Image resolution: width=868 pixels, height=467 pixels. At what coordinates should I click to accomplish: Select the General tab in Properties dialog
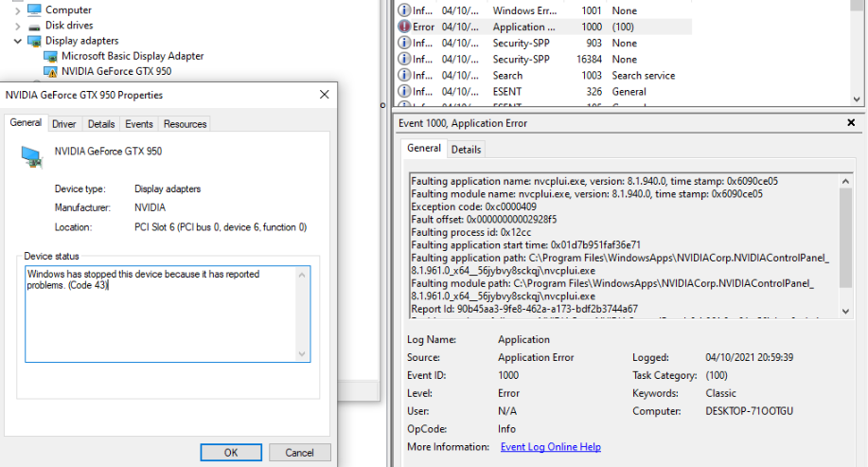26,122
